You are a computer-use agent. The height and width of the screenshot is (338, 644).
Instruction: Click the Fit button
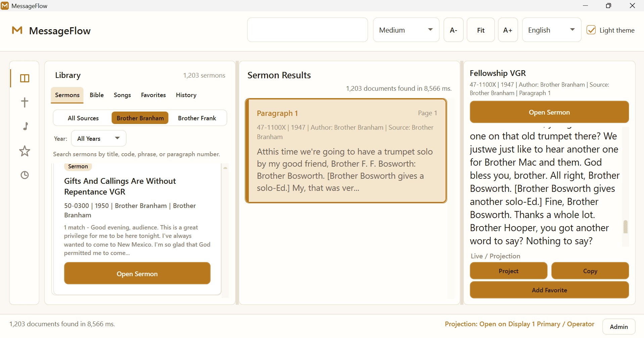481,30
